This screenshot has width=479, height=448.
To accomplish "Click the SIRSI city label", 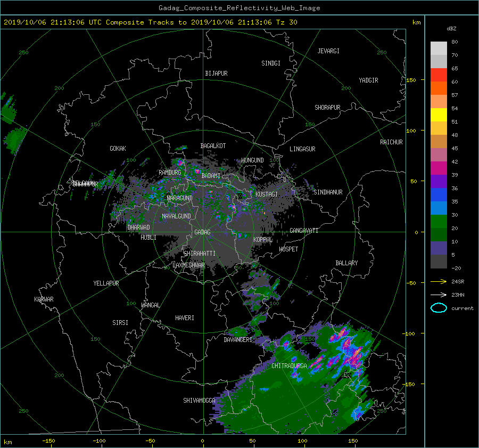I will coord(120,323).
